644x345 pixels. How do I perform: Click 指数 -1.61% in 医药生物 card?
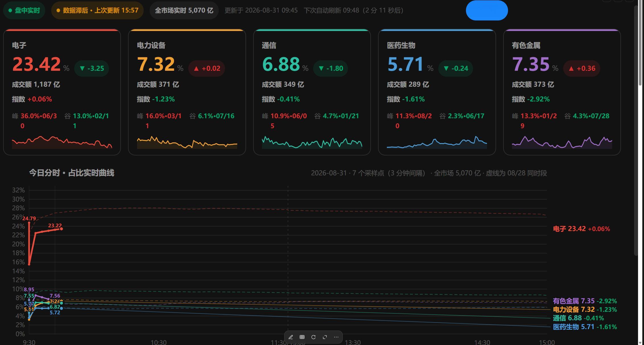click(x=406, y=99)
